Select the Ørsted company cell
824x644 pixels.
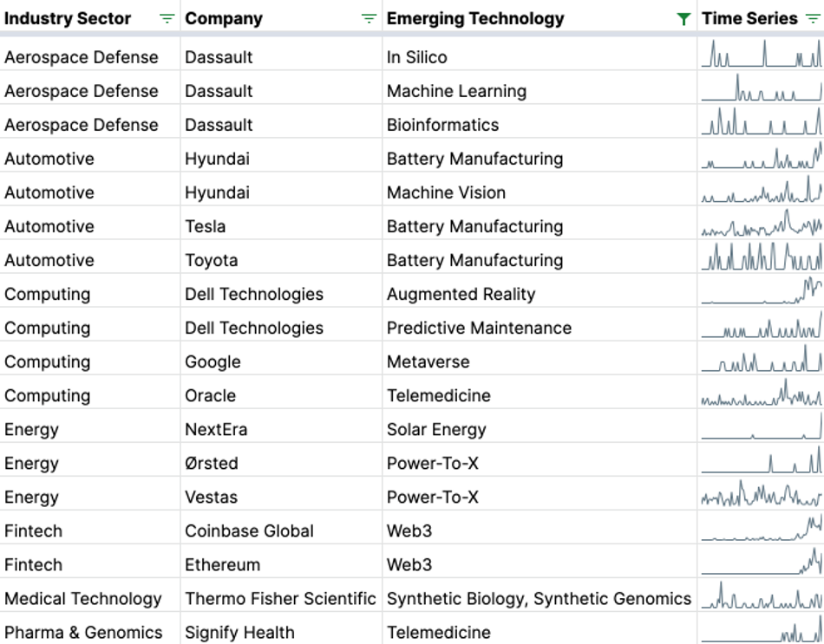click(281, 464)
